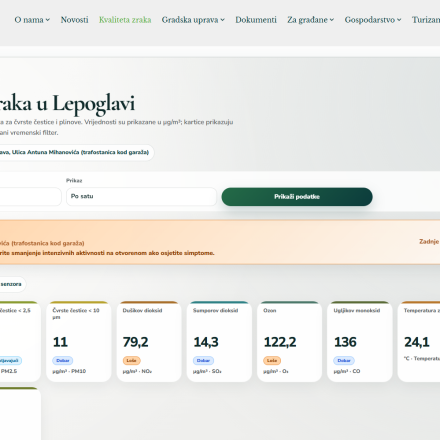Open the Ozon sensor card
Viewport: 440px width, 440px height.
tap(289, 342)
